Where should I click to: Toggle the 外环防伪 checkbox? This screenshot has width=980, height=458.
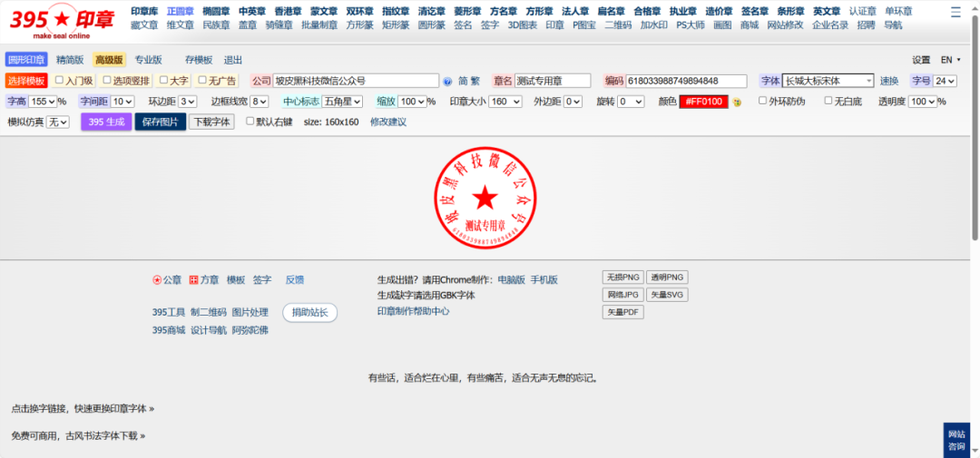(x=762, y=101)
